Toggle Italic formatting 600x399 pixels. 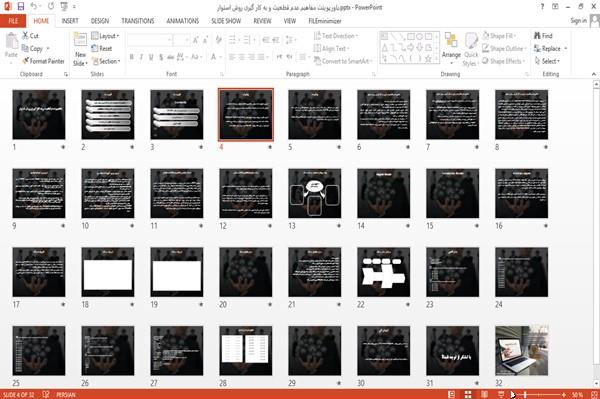tap(141, 57)
